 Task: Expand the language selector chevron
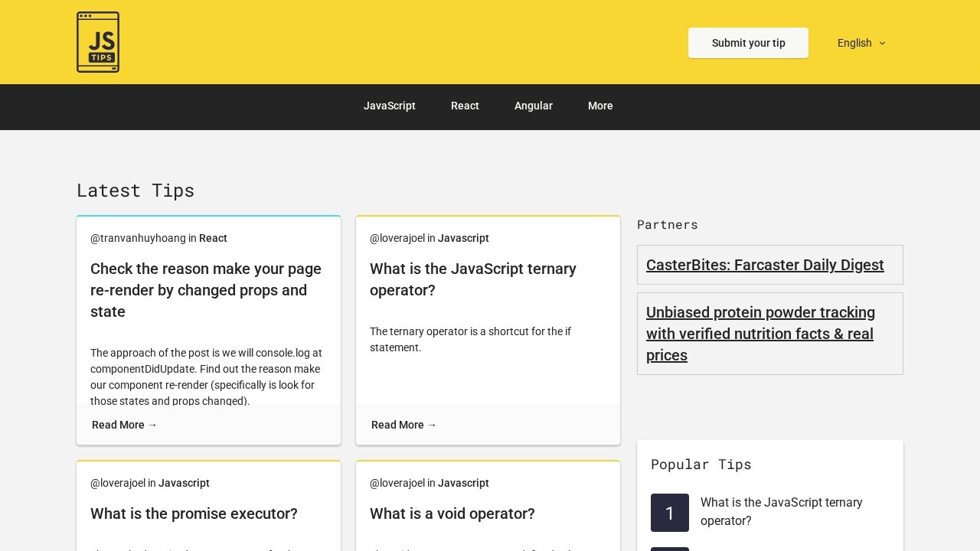pyautogui.click(x=882, y=44)
